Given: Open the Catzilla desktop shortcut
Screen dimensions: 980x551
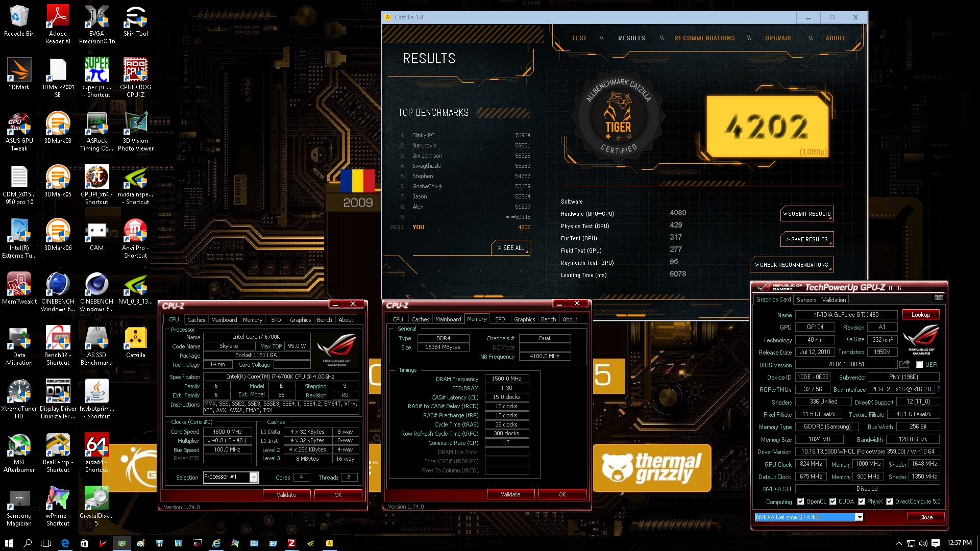Looking at the screenshot, I should tap(135, 342).
